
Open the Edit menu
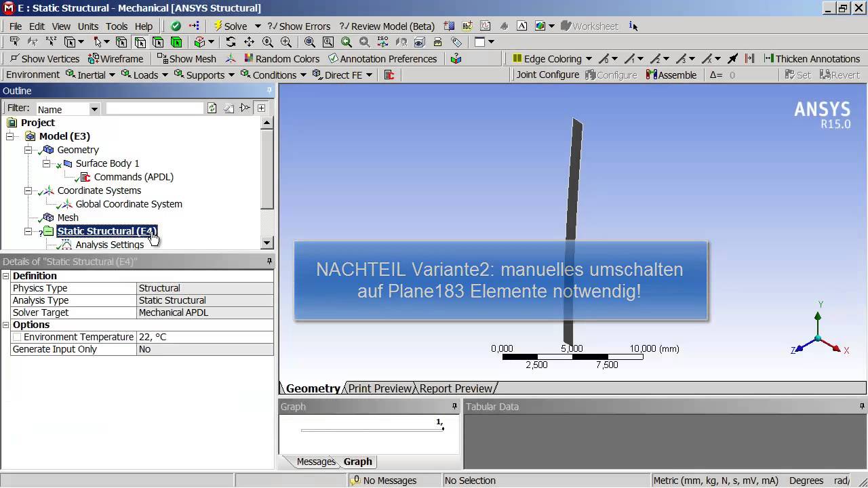(x=37, y=26)
